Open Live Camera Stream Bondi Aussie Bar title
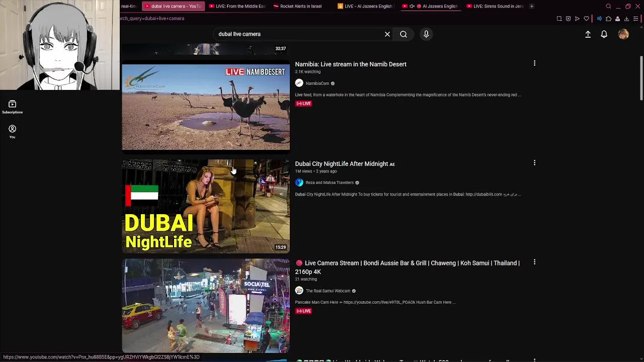 [x=407, y=267]
